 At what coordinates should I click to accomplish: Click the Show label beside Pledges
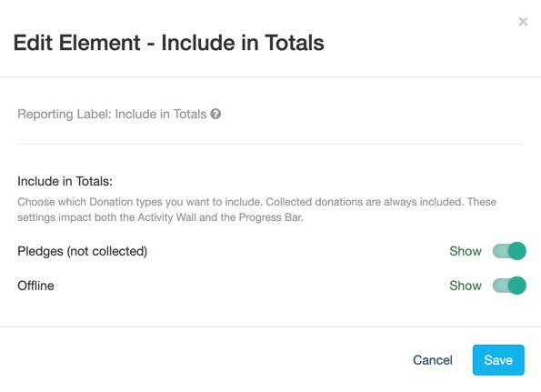pyautogui.click(x=466, y=251)
